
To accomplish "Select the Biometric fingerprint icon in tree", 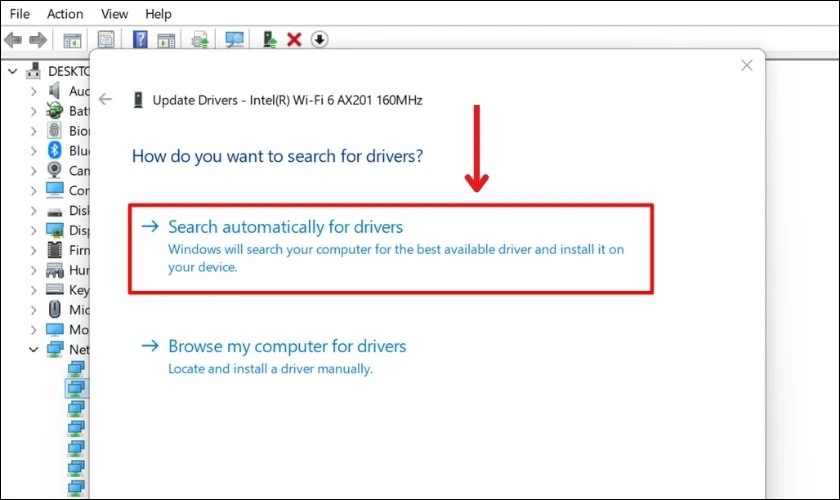I will pyautogui.click(x=55, y=130).
